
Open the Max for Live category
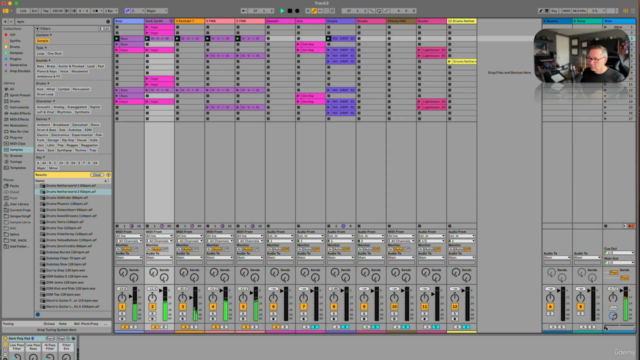tap(19, 131)
